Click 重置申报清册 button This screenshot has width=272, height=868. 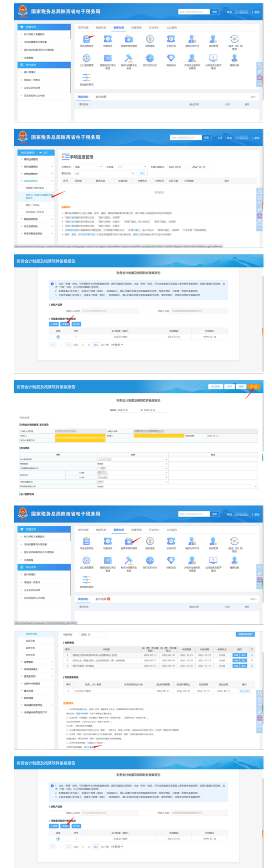click(245, 634)
